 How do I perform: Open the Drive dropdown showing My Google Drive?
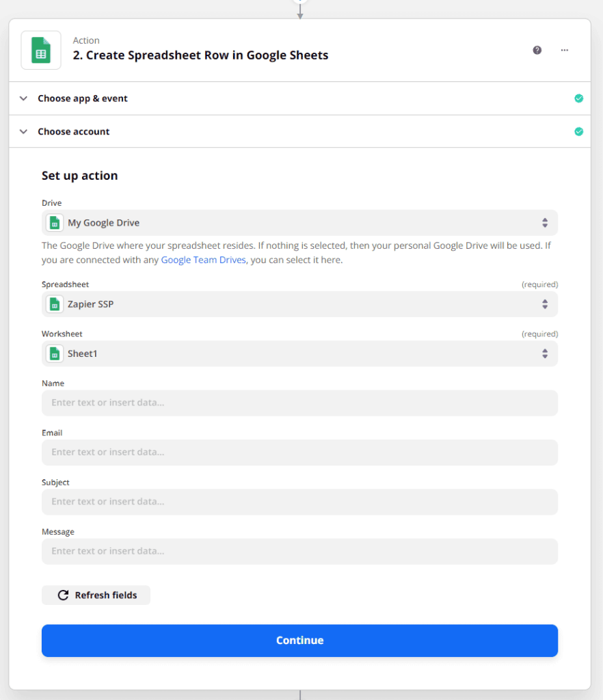(299, 223)
